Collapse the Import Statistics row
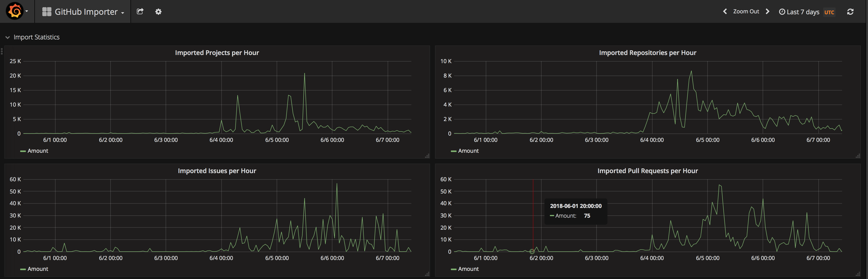This screenshot has width=868, height=279. (8, 37)
